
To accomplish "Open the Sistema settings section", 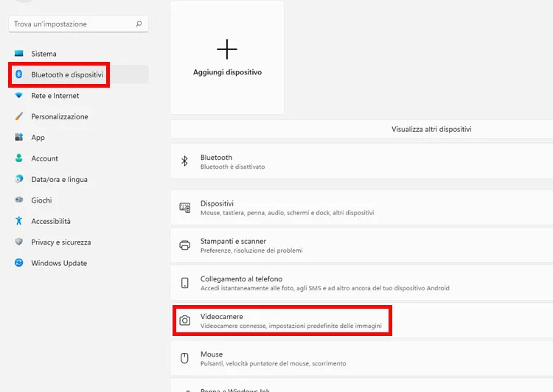I will (78, 54).
